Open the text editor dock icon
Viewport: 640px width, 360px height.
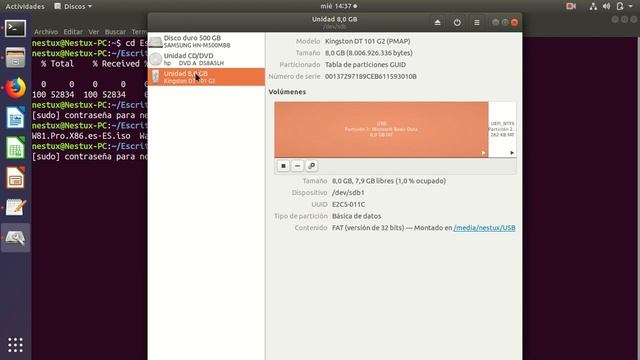tap(15, 207)
